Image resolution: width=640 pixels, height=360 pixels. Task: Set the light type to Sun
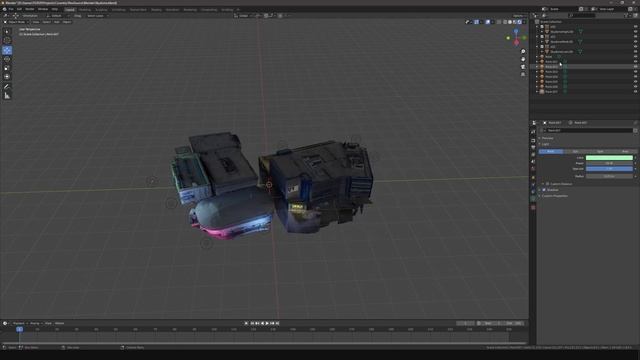click(575, 151)
